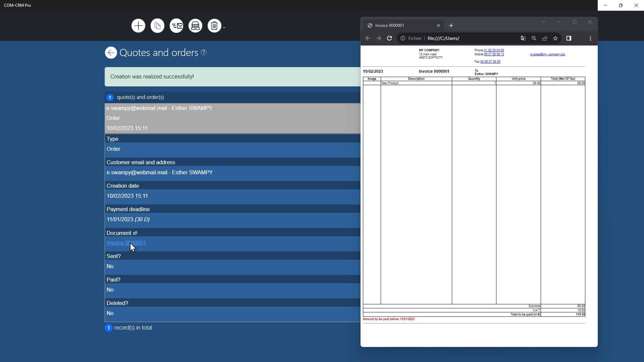
Task: Bookmark the invoice page with star icon
Action: point(555,38)
